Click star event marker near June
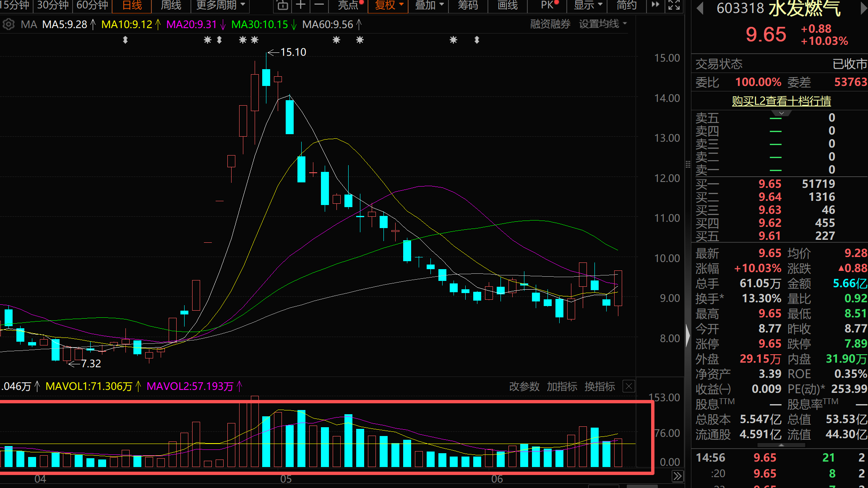Screen dimensions: 868x488 [454, 40]
